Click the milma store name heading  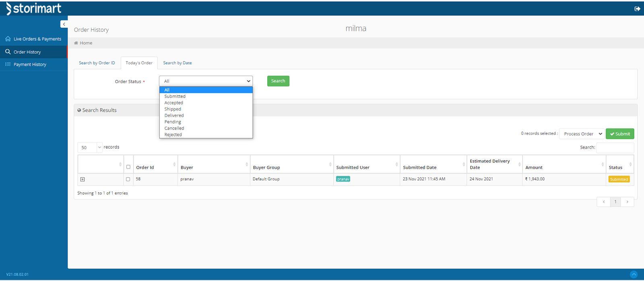(356, 28)
